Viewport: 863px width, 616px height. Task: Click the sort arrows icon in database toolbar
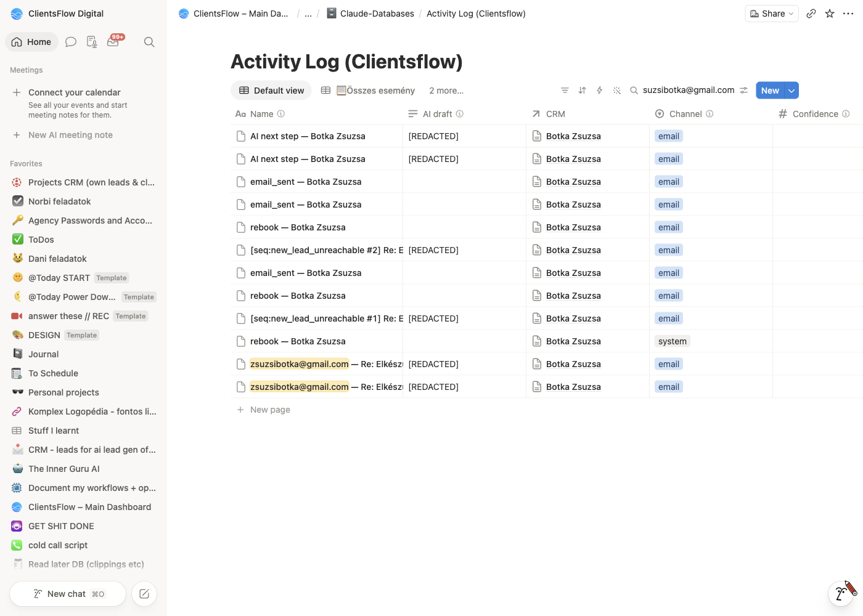click(x=582, y=91)
